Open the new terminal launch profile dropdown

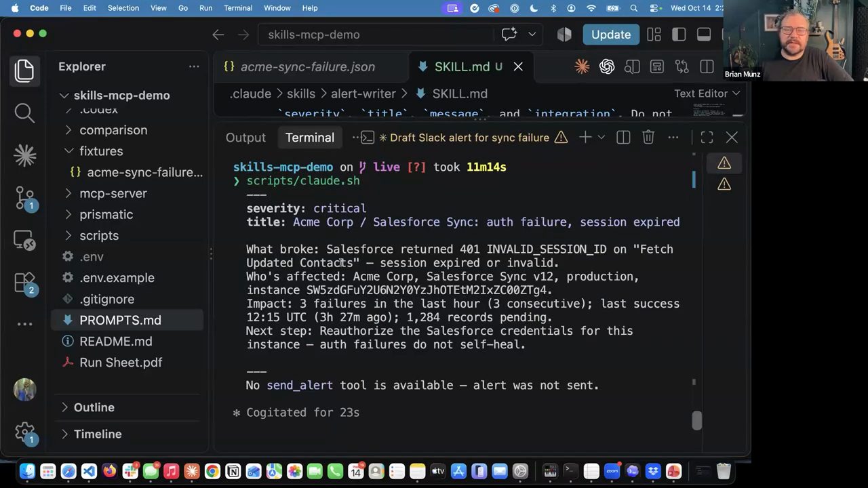(x=601, y=138)
